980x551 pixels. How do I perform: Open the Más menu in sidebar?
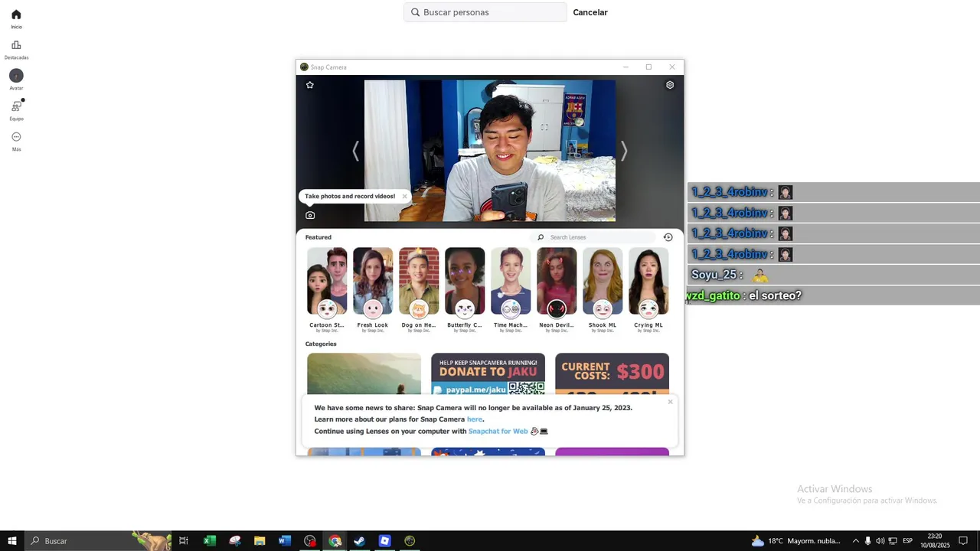[16, 142]
